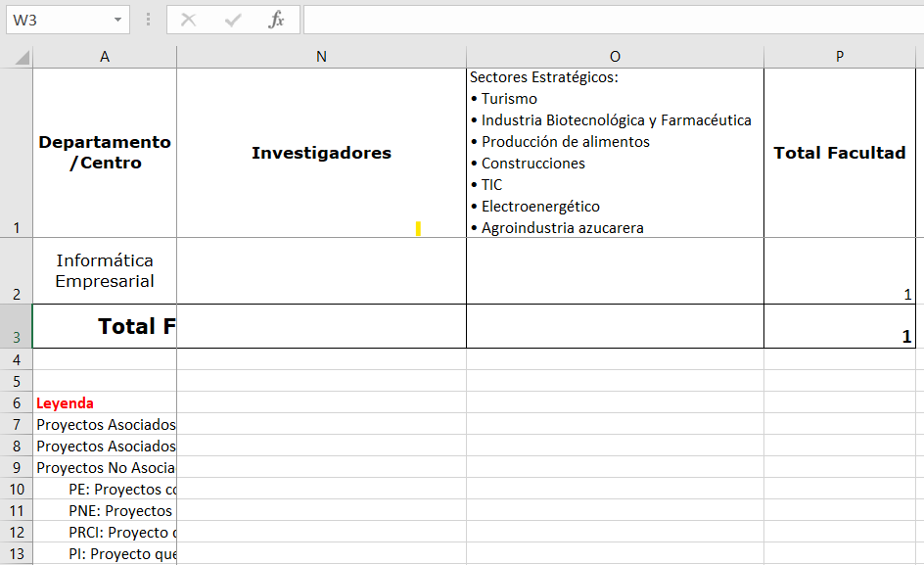Click the Insert Function fx icon
This screenshot has height=565, width=924.
click(277, 20)
